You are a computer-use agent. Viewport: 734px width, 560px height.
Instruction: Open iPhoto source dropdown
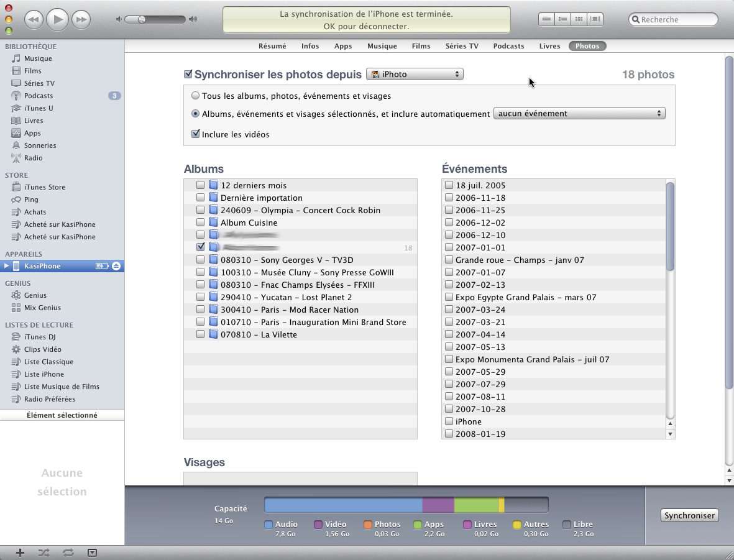(x=415, y=74)
